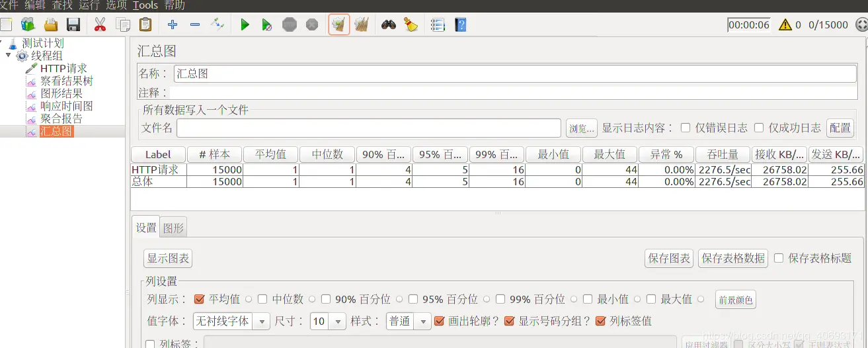The image size is (868, 348).
Task: Click the grey Stop icon
Action: pyautogui.click(x=290, y=25)
